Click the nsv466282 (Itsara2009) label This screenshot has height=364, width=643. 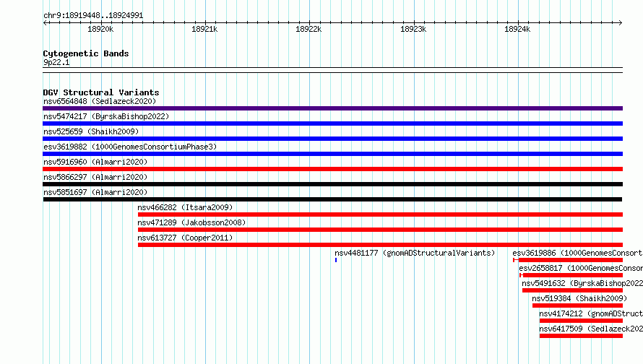click(185, 207)
